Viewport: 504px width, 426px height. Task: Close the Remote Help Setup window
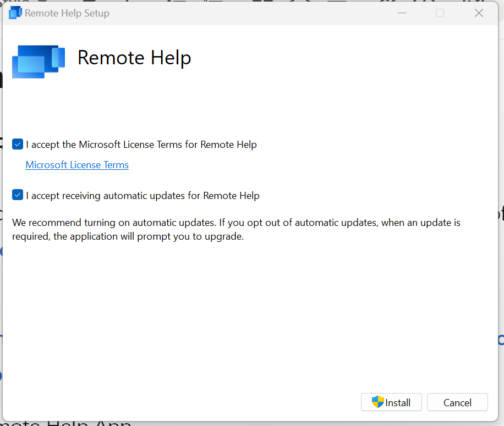[479, 13]
